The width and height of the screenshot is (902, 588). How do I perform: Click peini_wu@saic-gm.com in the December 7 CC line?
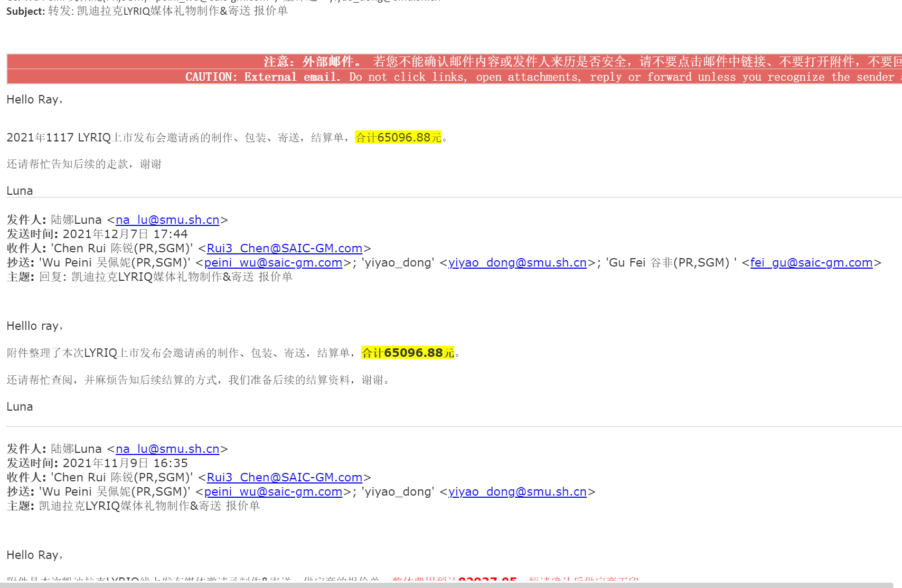tap(273, 263)
